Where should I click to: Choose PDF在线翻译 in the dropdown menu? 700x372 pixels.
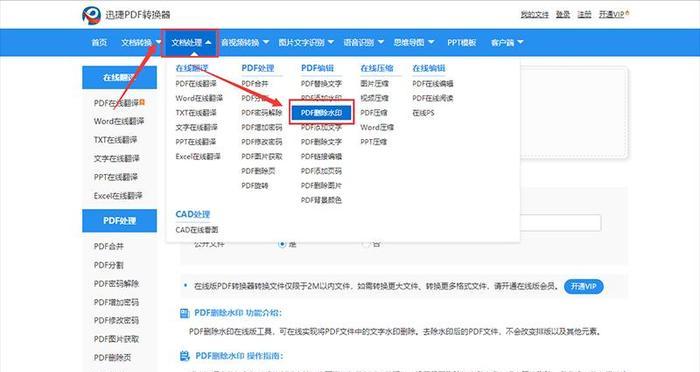[x=196, y=84]
